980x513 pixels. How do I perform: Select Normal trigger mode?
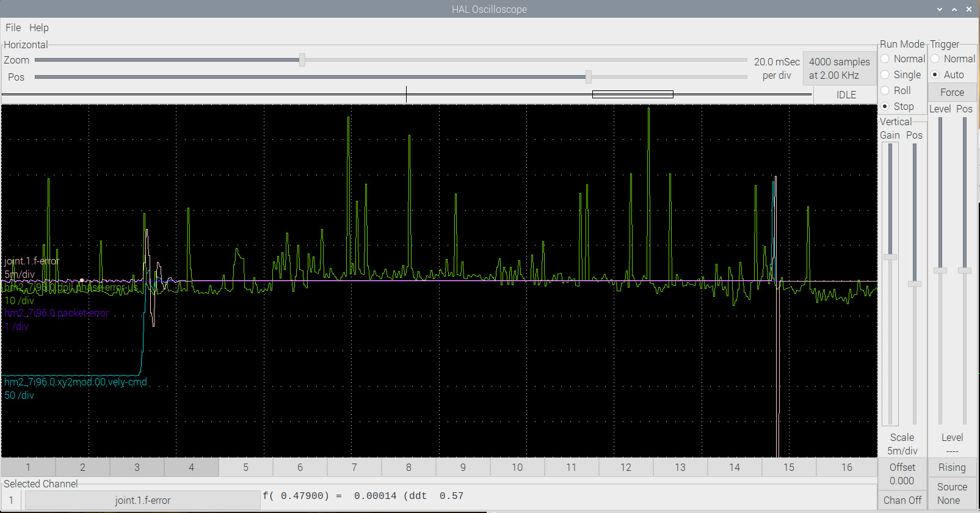click(953, 59)
